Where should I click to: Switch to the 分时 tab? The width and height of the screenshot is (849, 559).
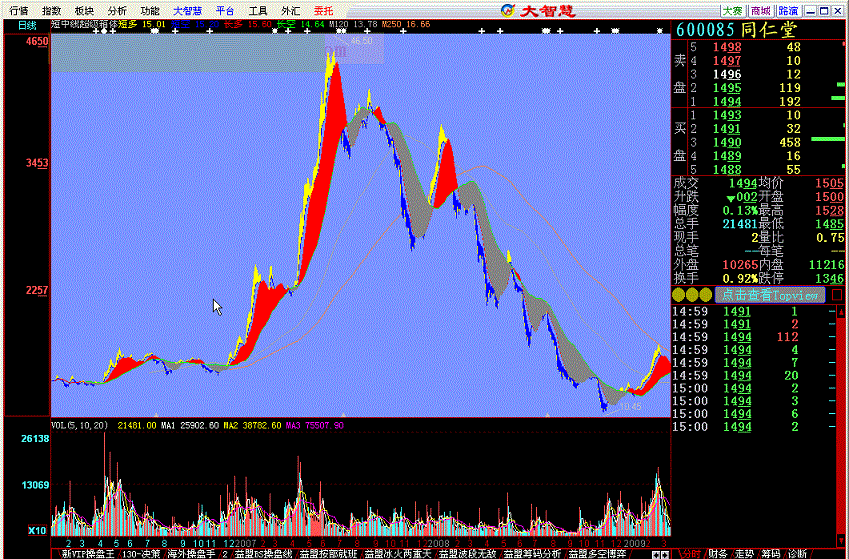pyautogui.click(x=691, y=554)
